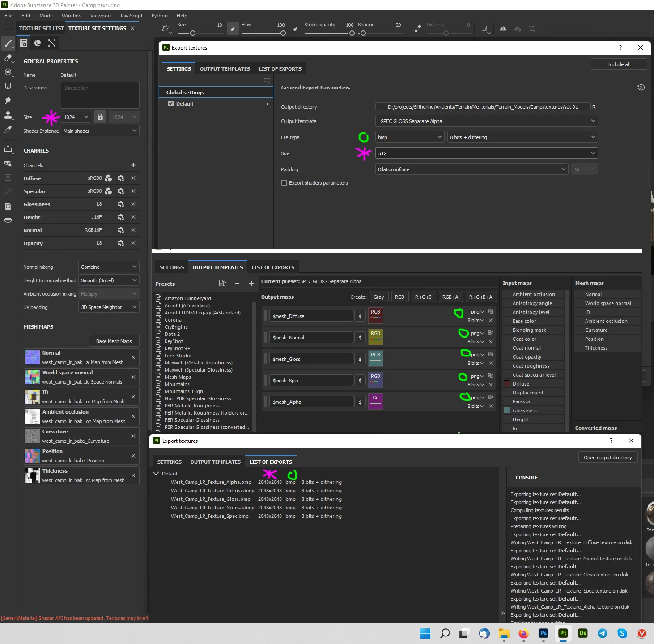Viewport: 654px width, 644px height.
Task: Select the Material picker eyedropper tool
Action: pos(8,129)
